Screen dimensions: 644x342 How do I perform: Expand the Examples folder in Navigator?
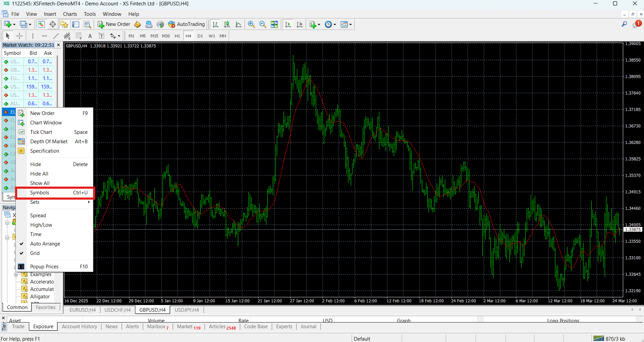click(16, 274)
